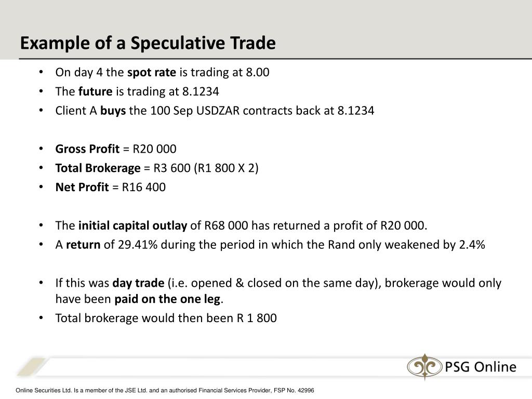Screen dimensions: 532x399
Task: Click the Online Securities Ltd footer disclaimer
Action: 165,391
